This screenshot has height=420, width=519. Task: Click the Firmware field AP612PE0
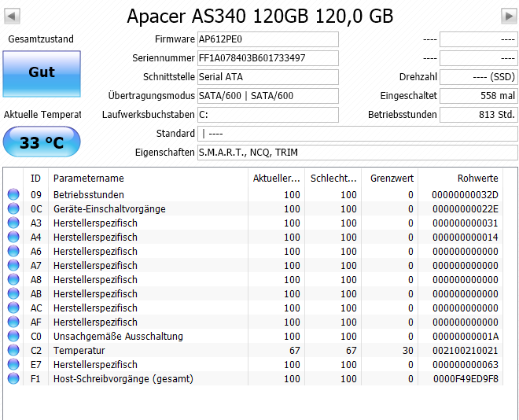(268, 39)
